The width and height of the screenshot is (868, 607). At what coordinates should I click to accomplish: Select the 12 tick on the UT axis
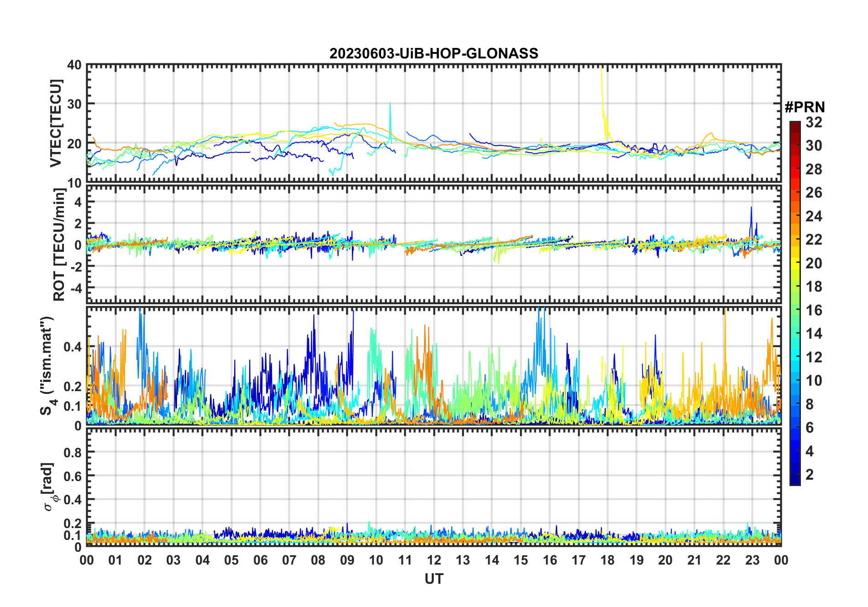click(x=434, y=560)
